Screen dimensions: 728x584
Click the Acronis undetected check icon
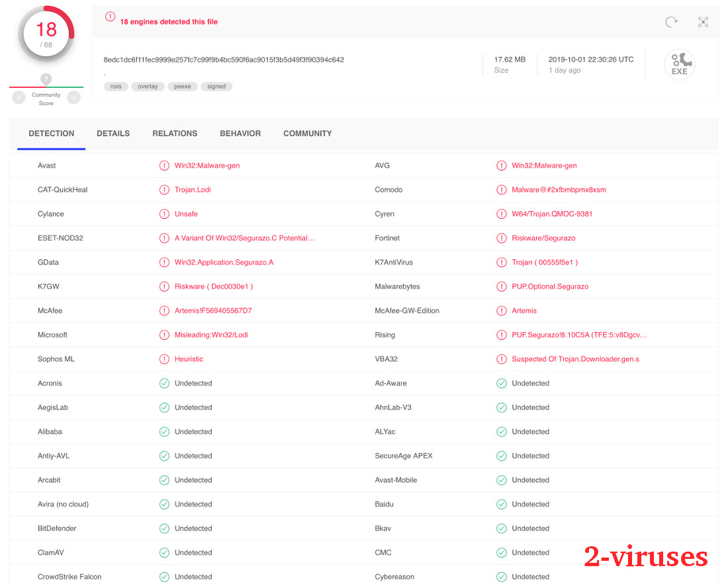164,383
